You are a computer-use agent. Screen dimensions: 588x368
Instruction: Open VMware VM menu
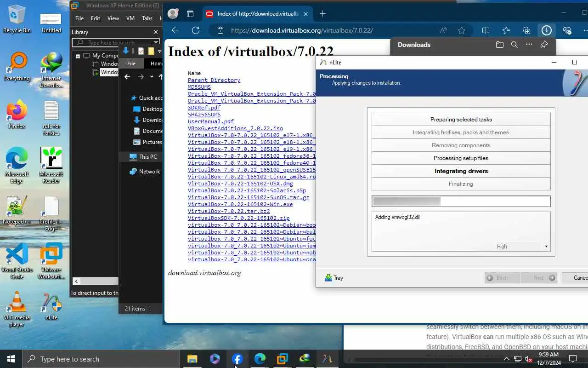(x=130, y=18)
